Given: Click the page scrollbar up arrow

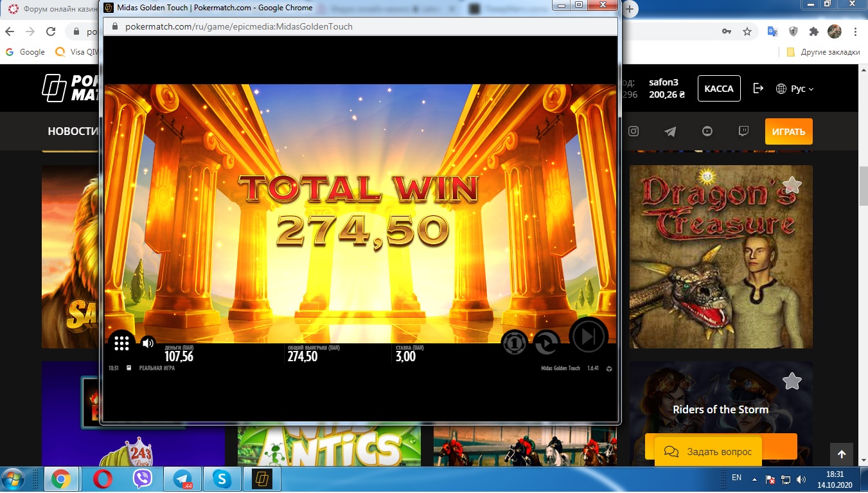Looking at the screenshot, I should [864, 69].
